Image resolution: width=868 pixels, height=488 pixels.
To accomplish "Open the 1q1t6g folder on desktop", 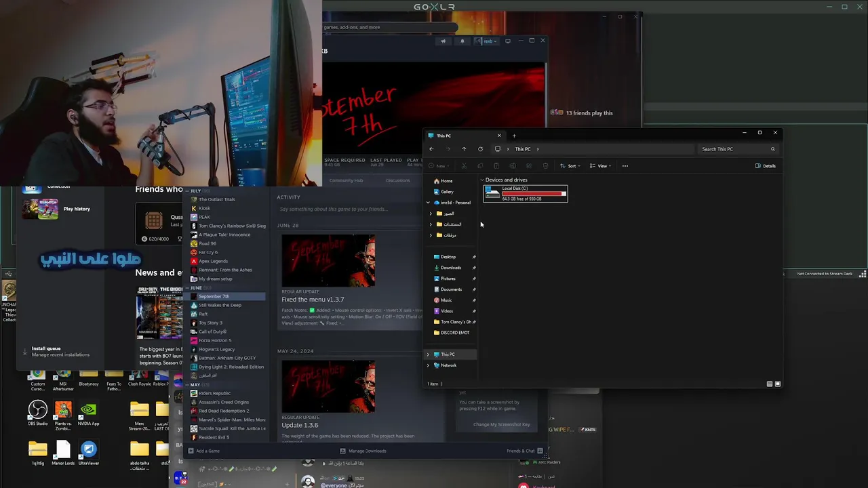I will [x=37, y=453].
